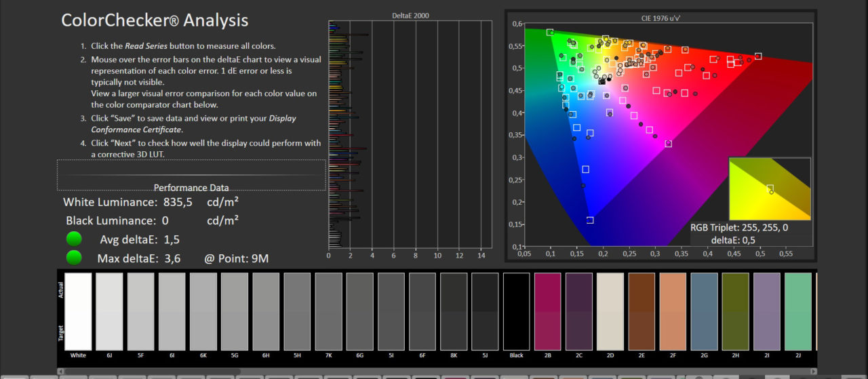Click the 2D beige color swatch
The width and height of the screenshot is (868, 379).
pos(610,311)
